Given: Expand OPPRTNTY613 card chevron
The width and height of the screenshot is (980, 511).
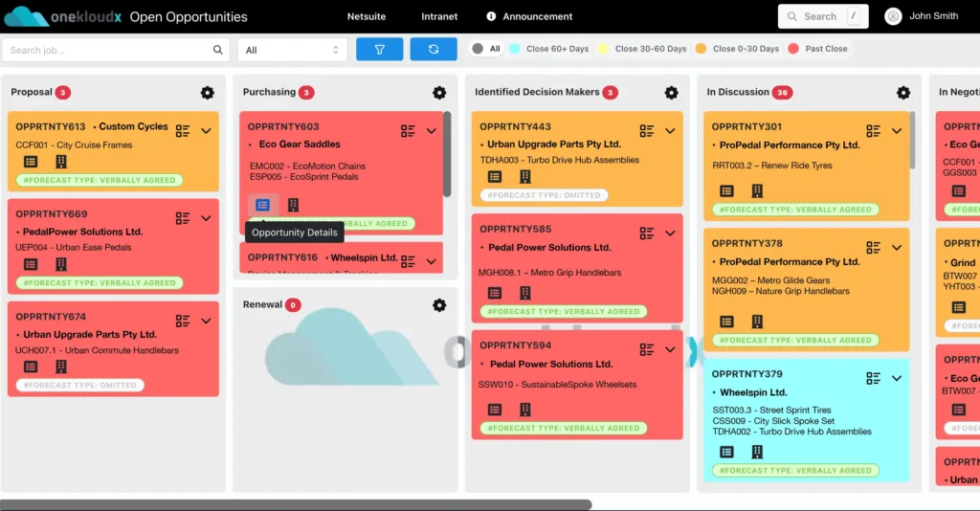Looking at the screenshot, I should (207, 130).
